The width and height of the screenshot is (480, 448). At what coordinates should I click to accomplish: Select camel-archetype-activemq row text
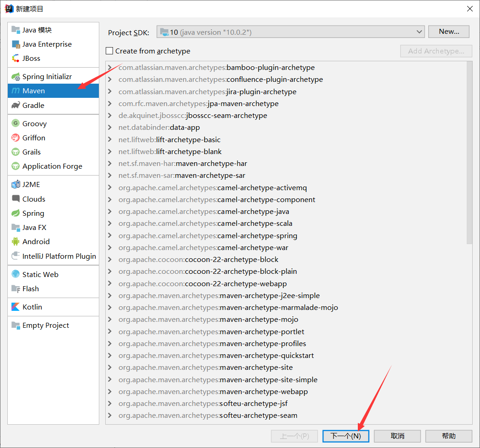tap(213, 187)
